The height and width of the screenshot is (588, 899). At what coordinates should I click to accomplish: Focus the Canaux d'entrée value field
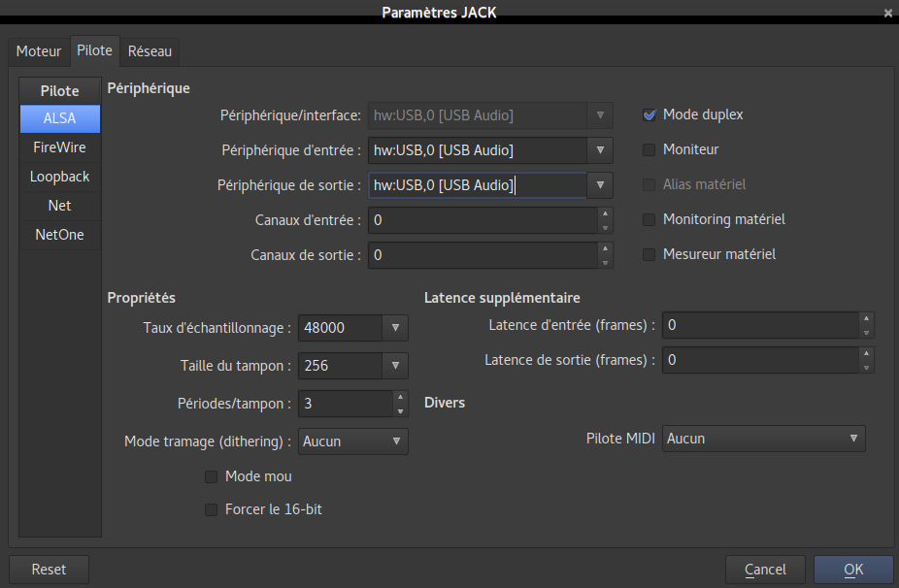coord(483,220)
